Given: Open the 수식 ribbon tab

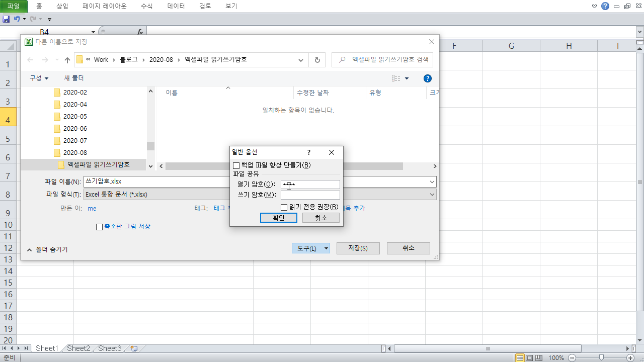Looking at the screenshot, I should click(x=147, y=6).
